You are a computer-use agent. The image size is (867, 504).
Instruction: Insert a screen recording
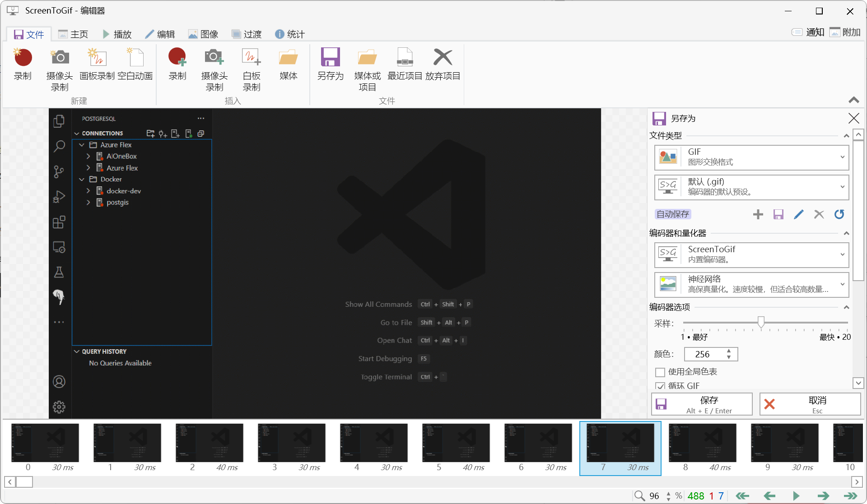coord(177,65)
